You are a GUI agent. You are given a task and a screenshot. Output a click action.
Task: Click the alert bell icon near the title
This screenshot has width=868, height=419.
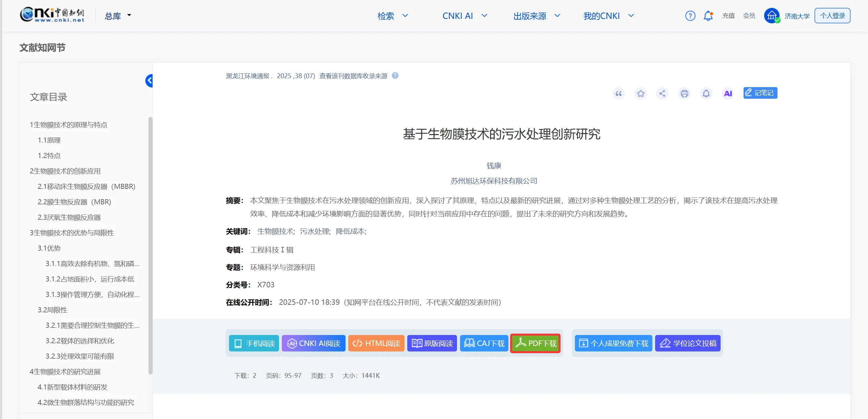[706, 93]
